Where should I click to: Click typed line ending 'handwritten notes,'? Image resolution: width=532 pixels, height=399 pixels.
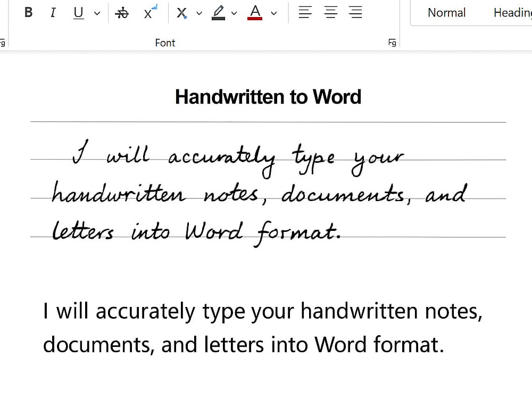click(x=263, y=311)
